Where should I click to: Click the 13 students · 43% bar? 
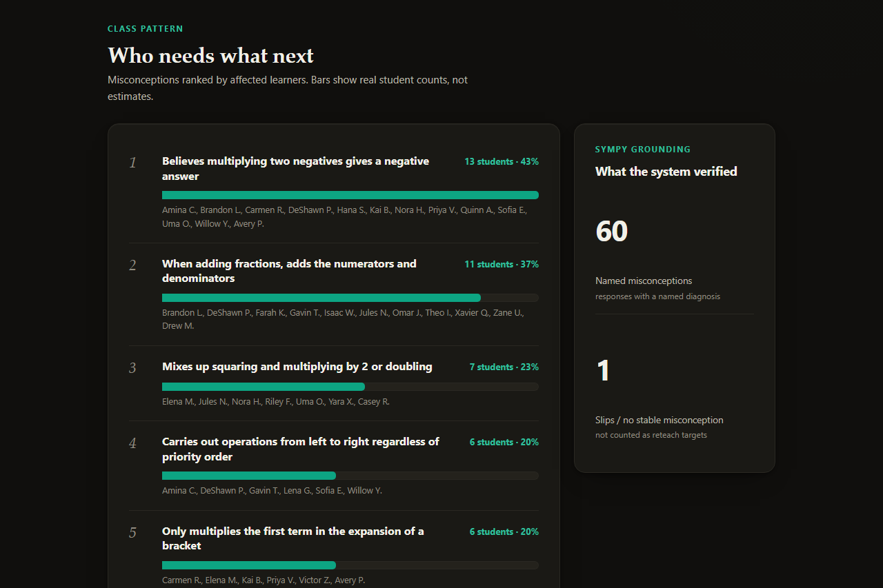click(350, 195)
